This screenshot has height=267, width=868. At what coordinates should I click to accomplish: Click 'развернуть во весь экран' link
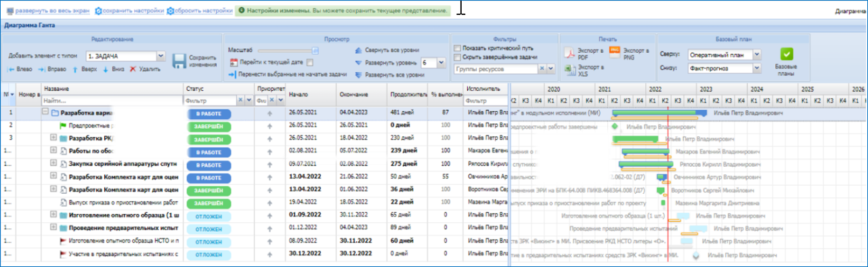pyautogui.click(x=53, y=12)
